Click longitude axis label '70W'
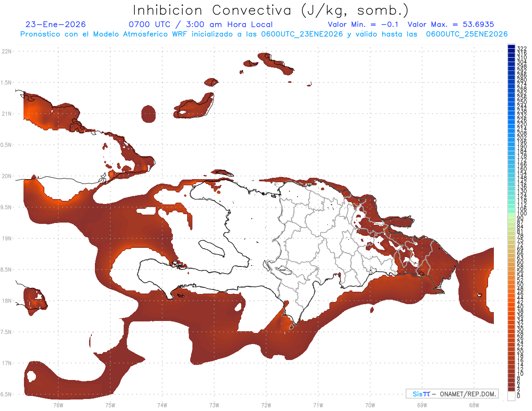Screen dimensions: 532x411 [x=370, y=405]
